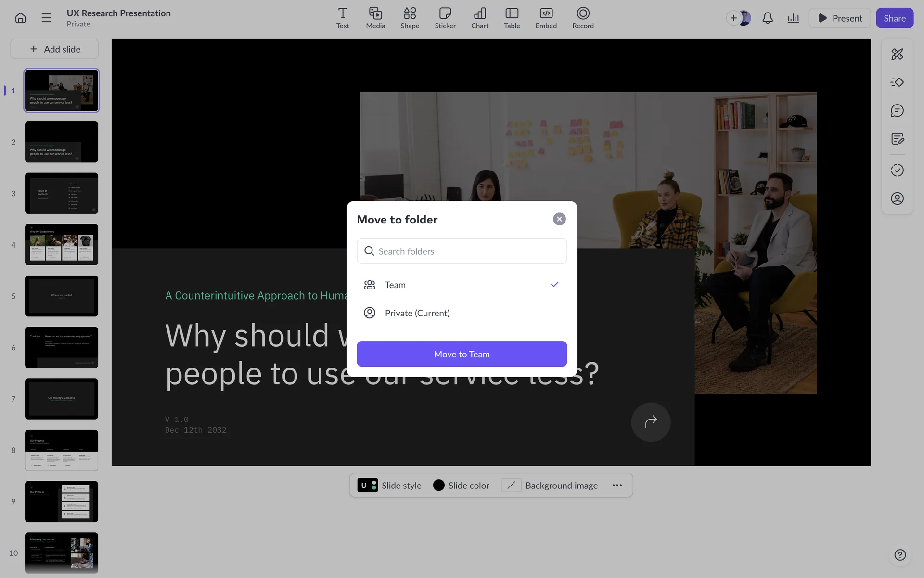Open the help question mark
This screenshot has width=924, height=578.
900,555
